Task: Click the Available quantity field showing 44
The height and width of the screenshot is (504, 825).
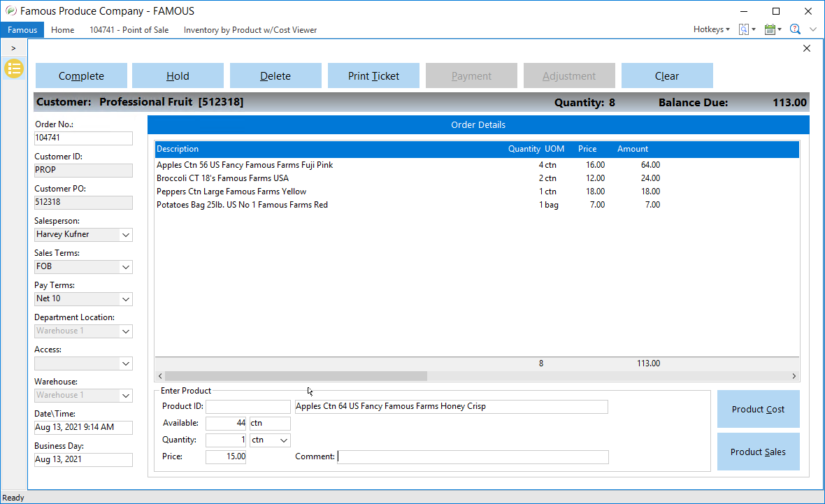Action: click(x=226, y=423)
